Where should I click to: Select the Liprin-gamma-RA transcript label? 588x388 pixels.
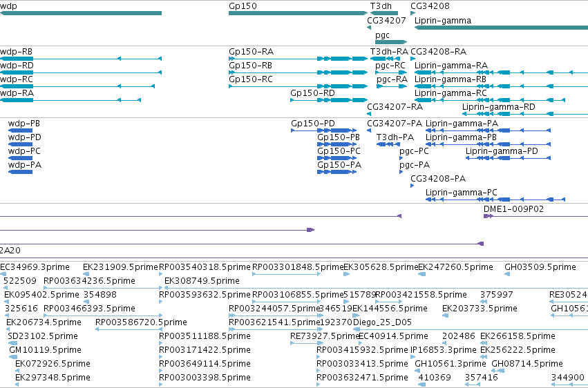(451, 66)
